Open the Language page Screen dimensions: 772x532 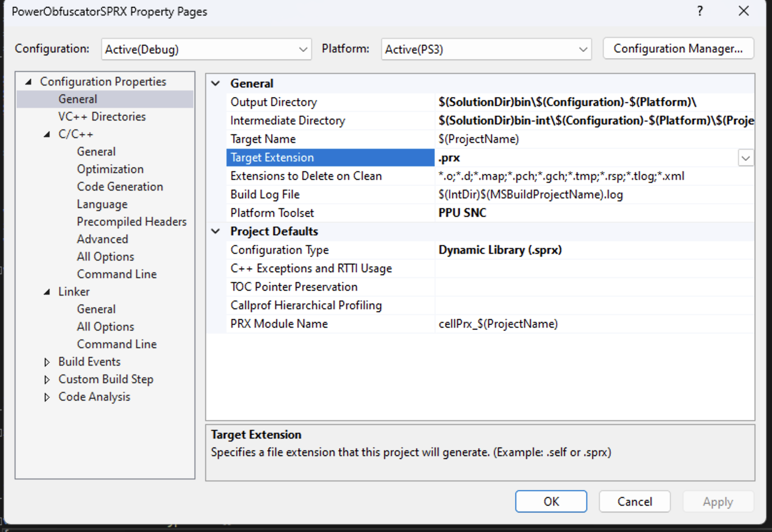pos(102,204)
